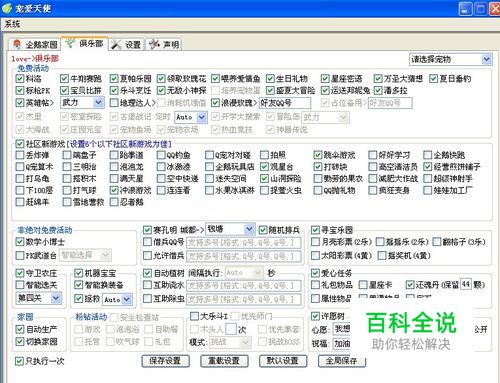Screen dimensions: 500x383
Task: Toggle the 星座密语 checkbox
Action: click(325, 79)
